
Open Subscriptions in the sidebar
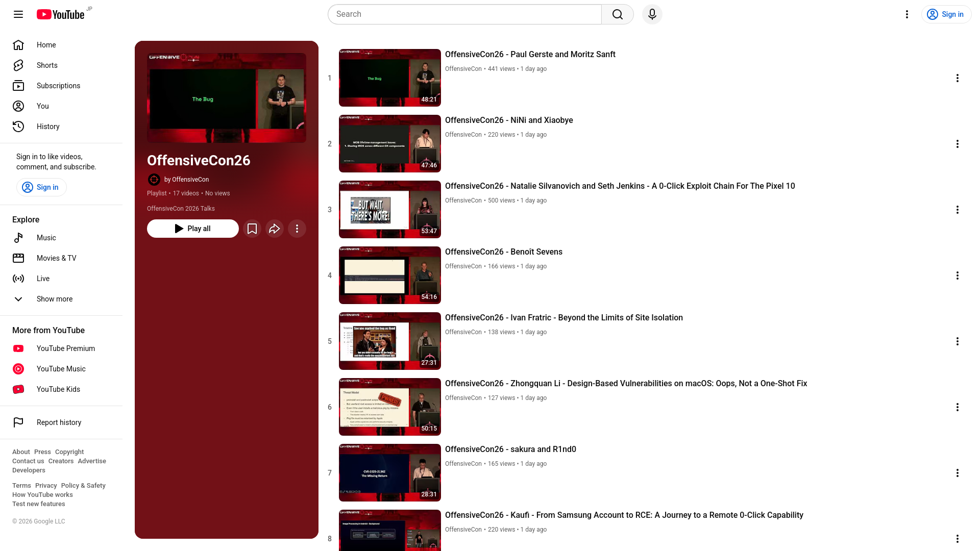click(x=61, y=86)
